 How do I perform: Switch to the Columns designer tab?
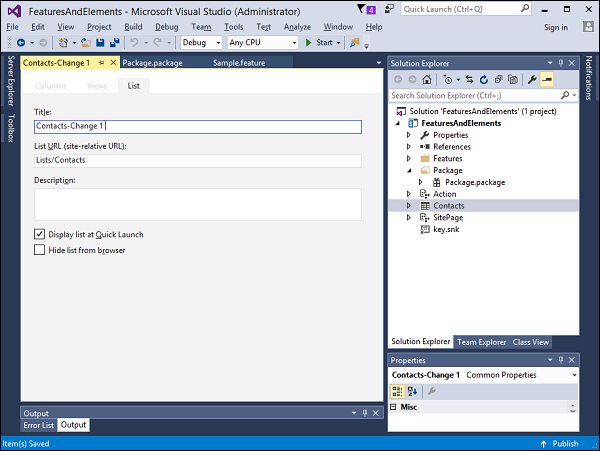[51, 86]
